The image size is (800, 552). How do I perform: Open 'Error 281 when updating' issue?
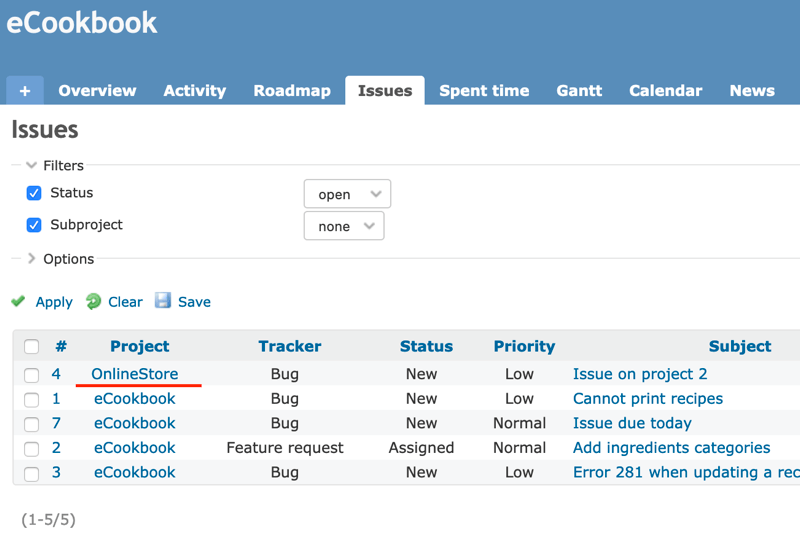(x=686, y=472)
